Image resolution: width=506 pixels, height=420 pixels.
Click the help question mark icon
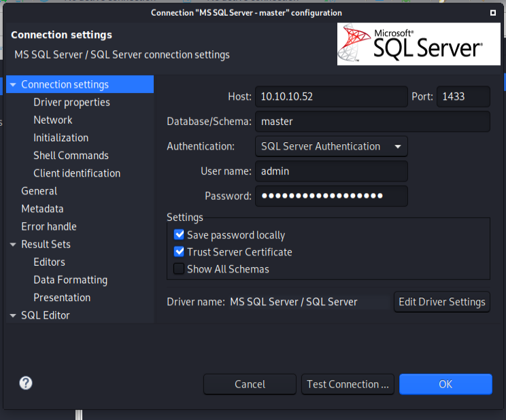(26, 383)
